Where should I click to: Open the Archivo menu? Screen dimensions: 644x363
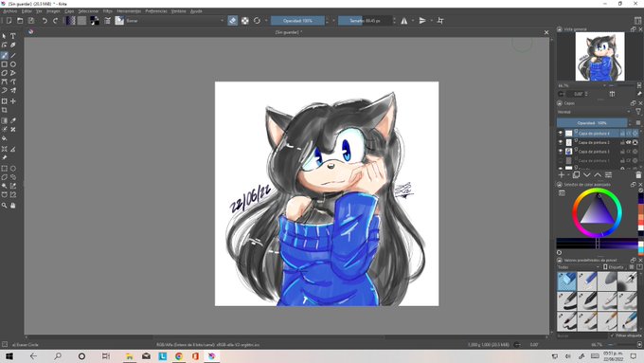pos(10,11)
